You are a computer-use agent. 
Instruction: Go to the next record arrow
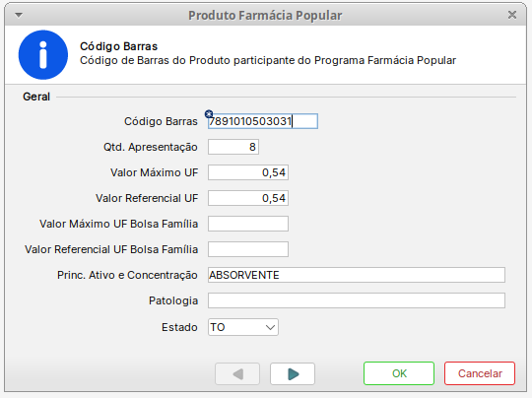point(293,374)
